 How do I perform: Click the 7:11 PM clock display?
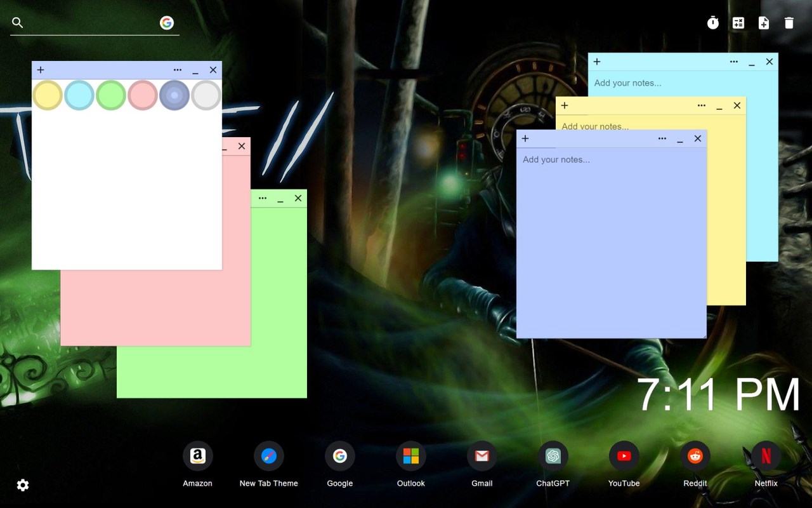click(718, 395)
